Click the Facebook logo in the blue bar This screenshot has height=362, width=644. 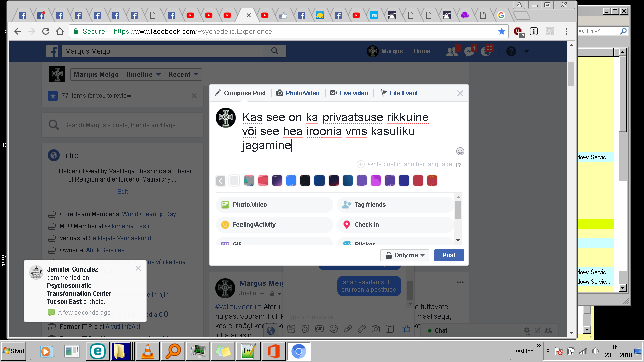53,51
